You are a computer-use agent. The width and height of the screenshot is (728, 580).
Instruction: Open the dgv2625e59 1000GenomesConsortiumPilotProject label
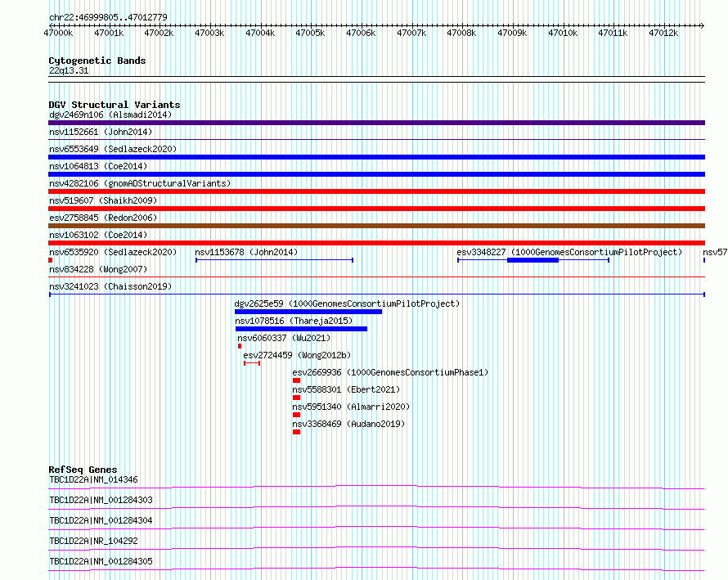click(347, 303)
